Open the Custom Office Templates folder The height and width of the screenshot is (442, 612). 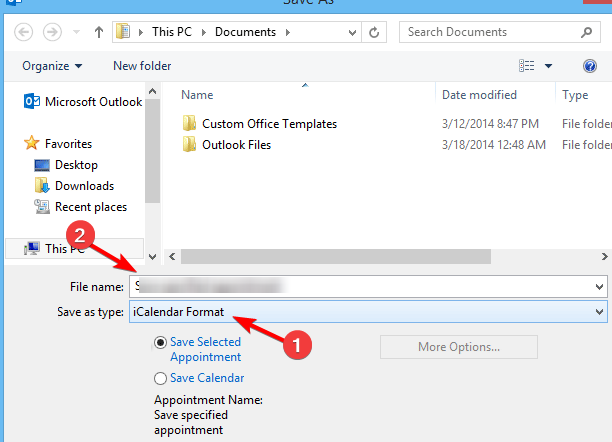coord(269,124)
